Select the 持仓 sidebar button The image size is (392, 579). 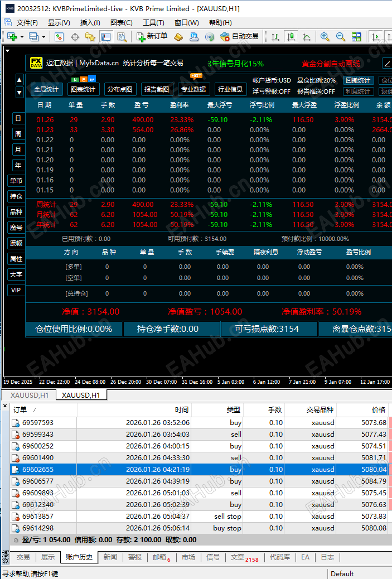16,196
